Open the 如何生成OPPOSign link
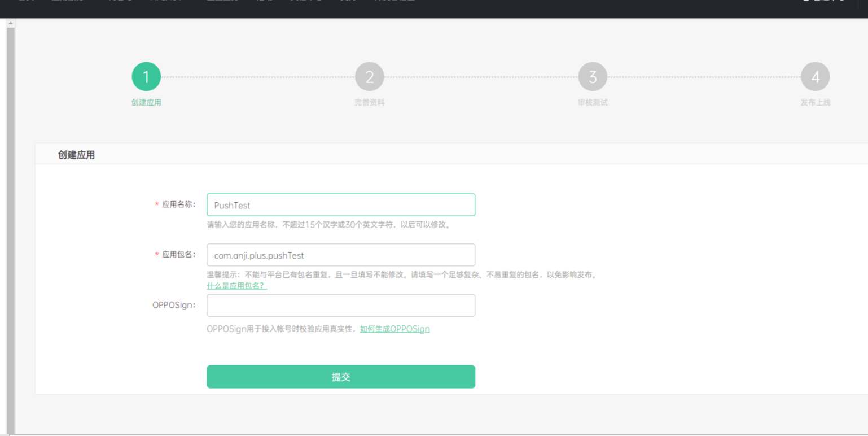868x436 pixels. point(394,329)
